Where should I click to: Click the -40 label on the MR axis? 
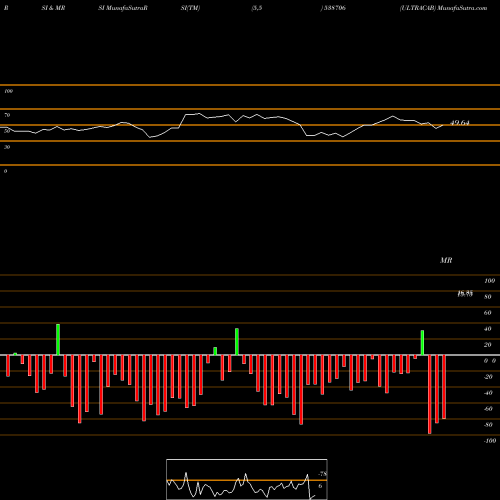click(488, 393)
